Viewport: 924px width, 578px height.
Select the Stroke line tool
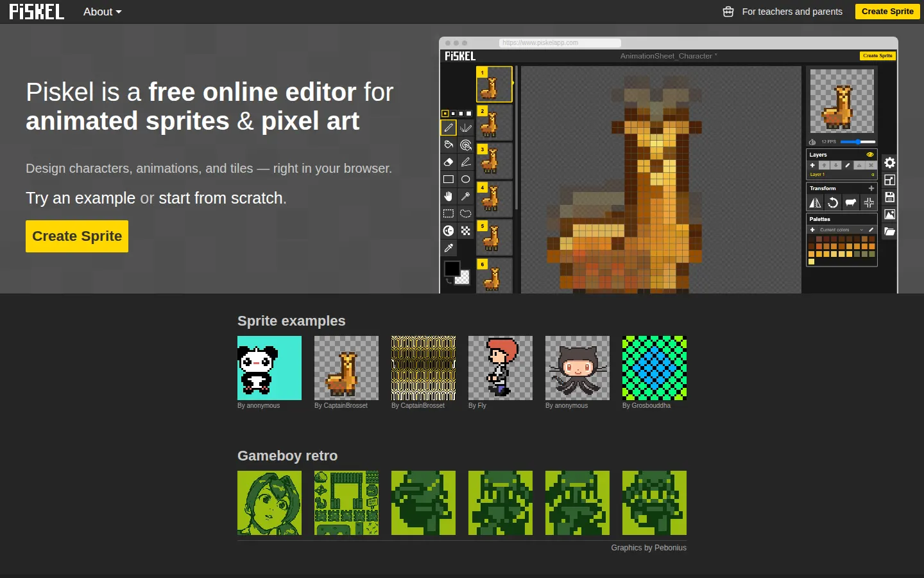[x=466, y=162]
